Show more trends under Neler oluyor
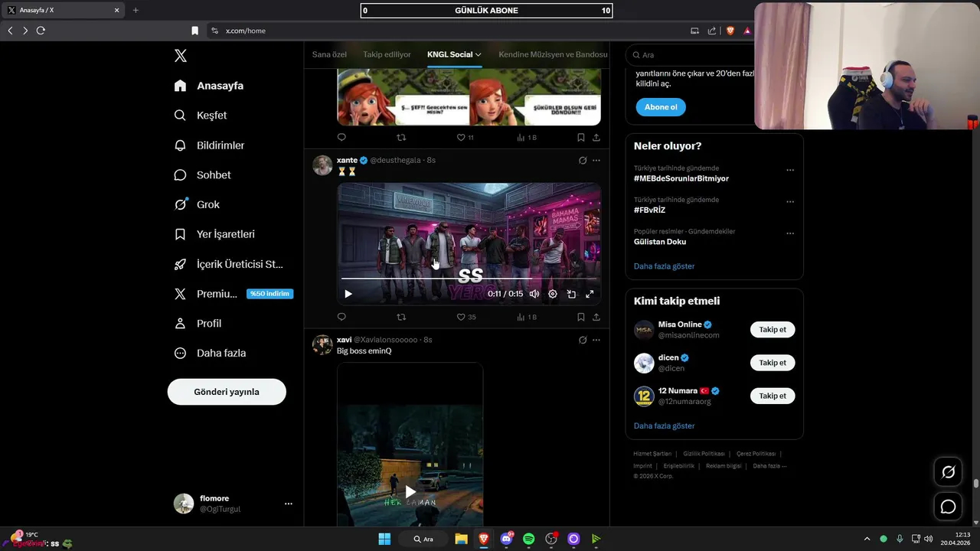 point(665,266)
